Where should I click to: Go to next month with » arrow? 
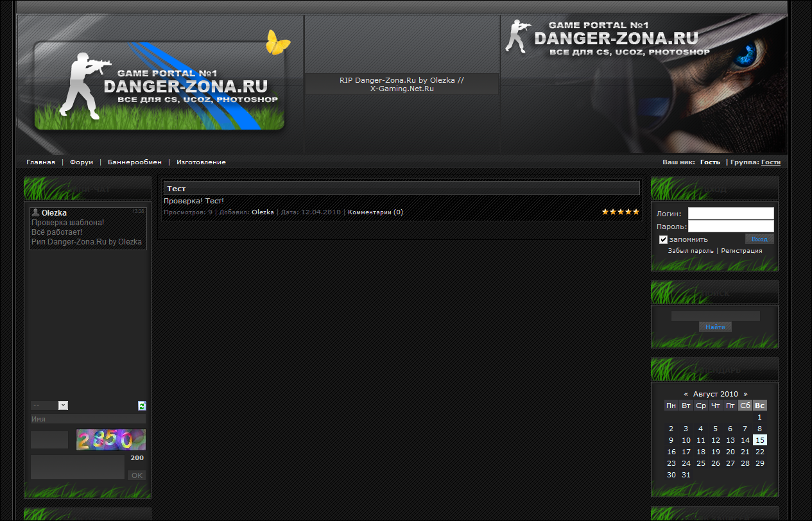745,394
